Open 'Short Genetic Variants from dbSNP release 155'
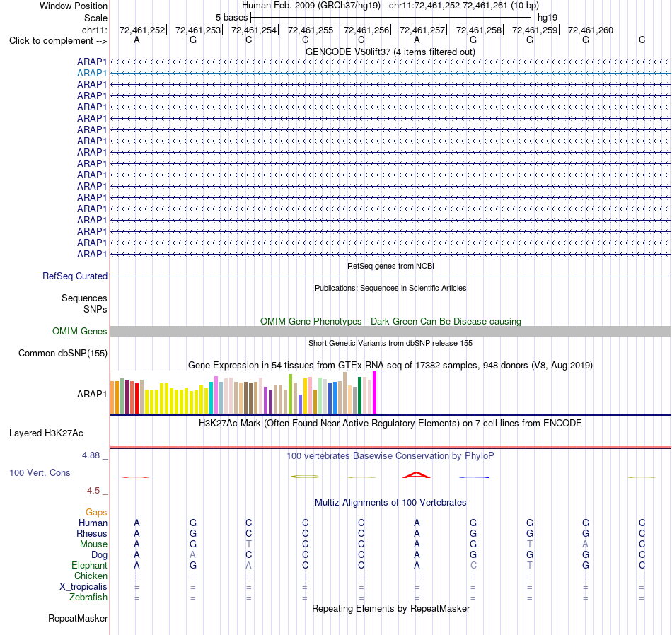 [390, 343]
